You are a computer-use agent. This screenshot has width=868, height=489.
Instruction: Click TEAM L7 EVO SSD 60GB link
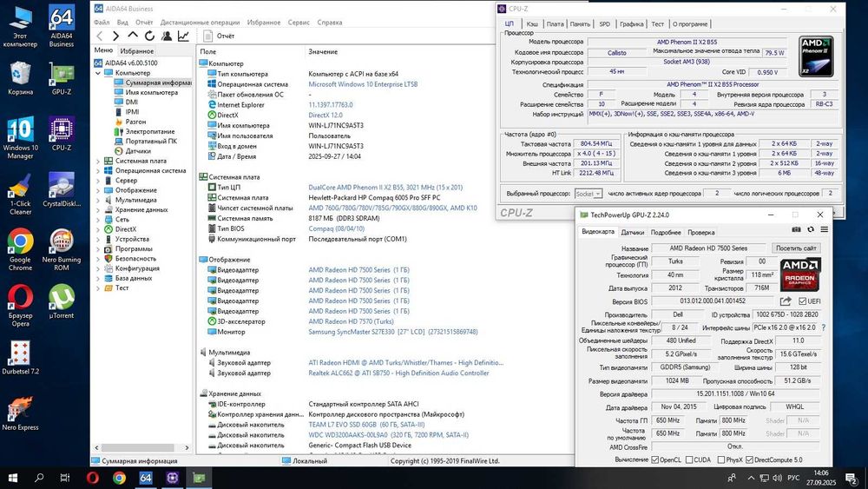click(366, 425)
